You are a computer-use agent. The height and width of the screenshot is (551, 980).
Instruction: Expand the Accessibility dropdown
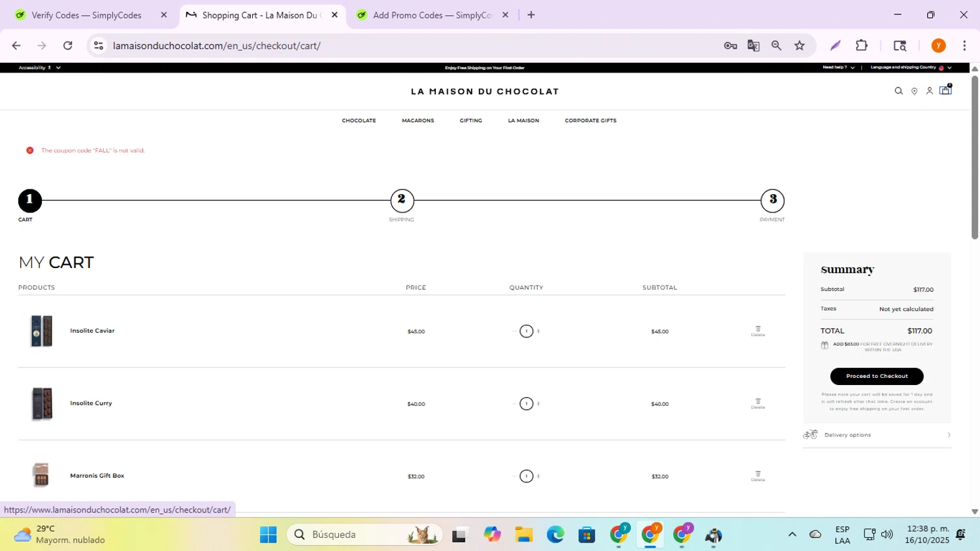click(x=39, y=67)
